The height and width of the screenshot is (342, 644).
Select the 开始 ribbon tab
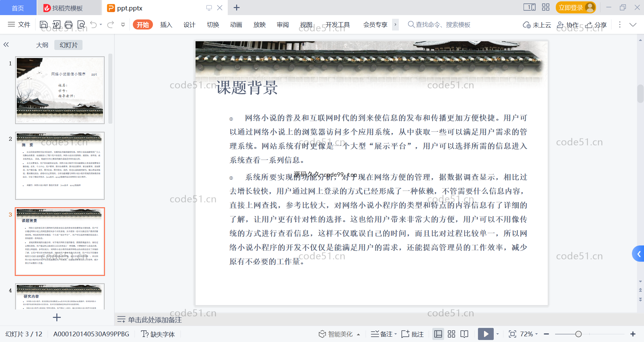[x=143, y=24]
